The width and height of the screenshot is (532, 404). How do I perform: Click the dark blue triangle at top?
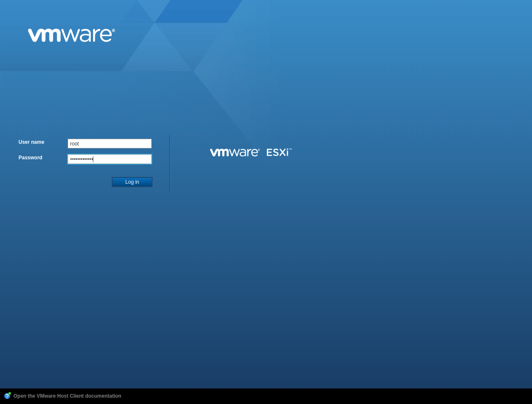pyautogui.click(x=198, y=11)
